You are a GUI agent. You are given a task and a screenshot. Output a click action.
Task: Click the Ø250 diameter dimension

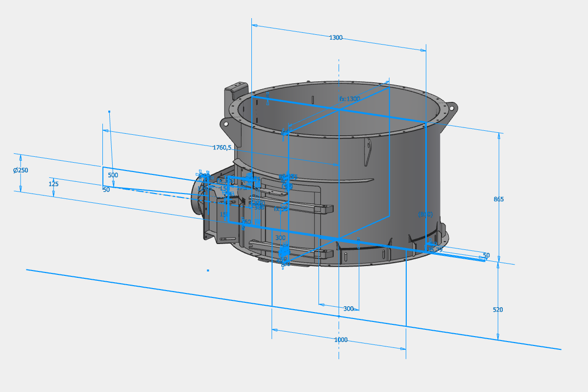click(x=21, y=170)
